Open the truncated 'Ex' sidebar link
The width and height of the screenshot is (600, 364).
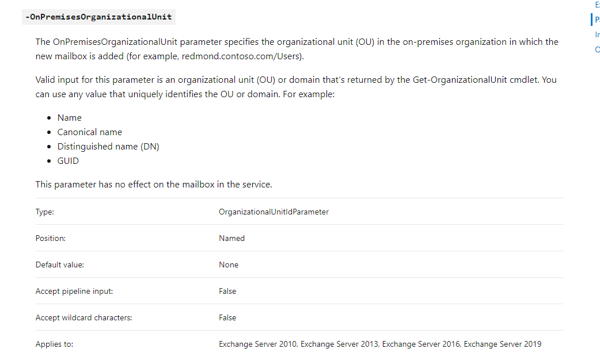click(597, 5)
